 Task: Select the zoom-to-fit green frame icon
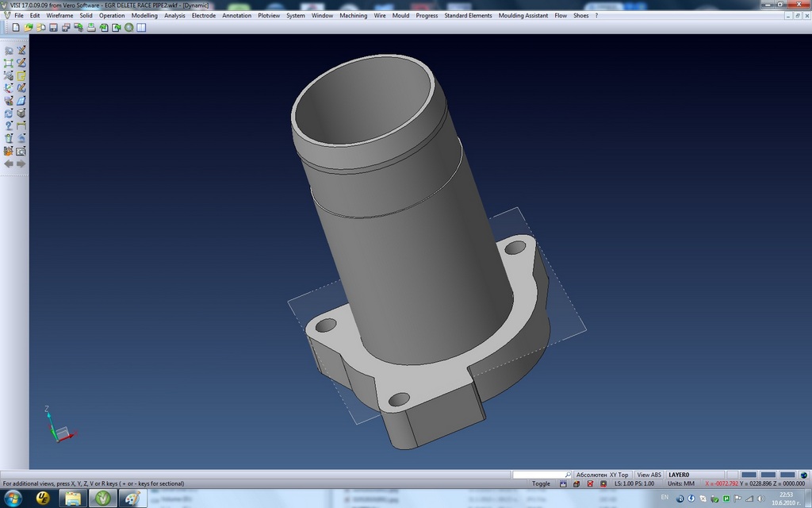[x=9, y=63]
